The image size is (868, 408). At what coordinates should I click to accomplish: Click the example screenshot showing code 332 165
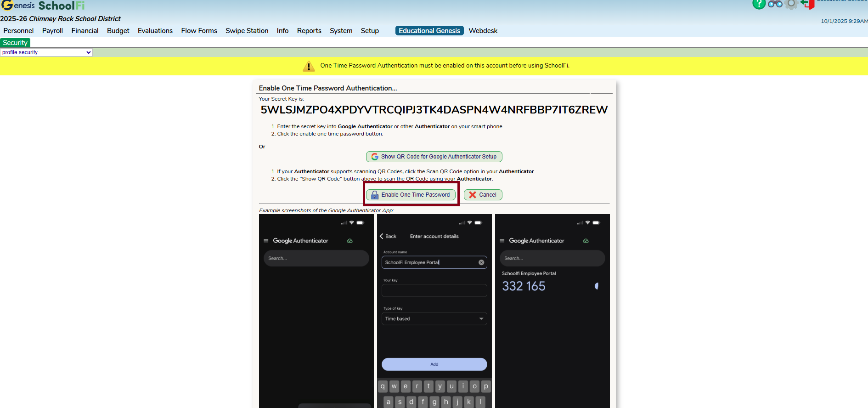(x=552, y=311)
